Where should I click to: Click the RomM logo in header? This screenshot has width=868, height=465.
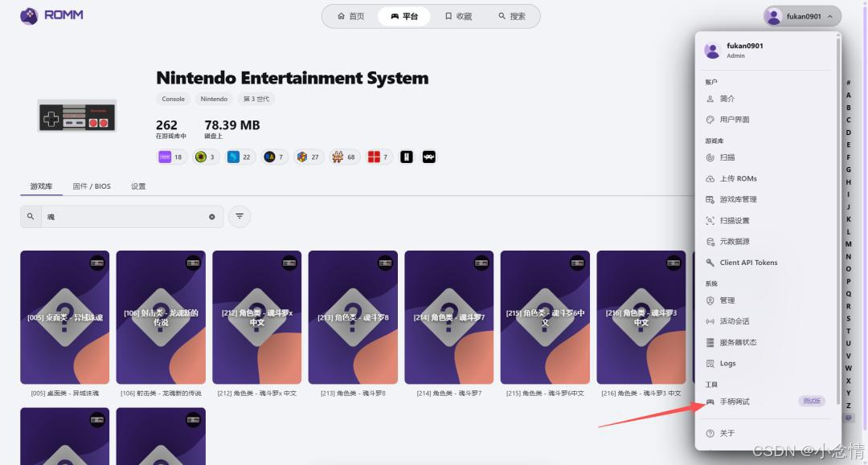click(x=51, y=15)
